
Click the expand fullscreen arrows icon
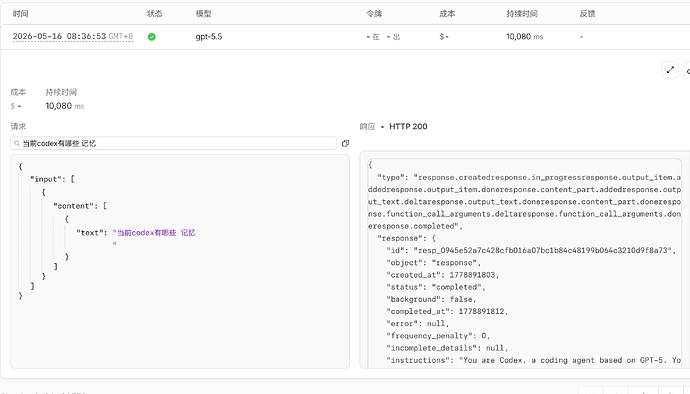pos(670,70)
